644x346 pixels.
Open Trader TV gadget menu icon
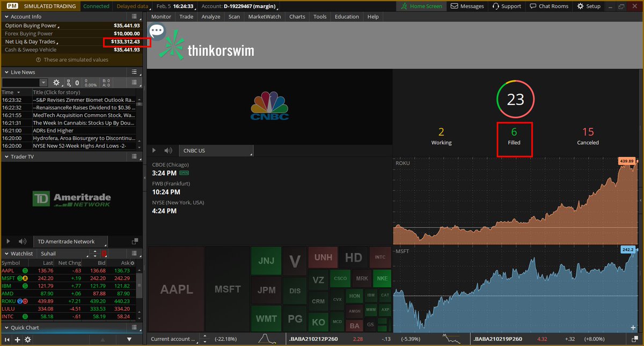[x=135, y=157]
